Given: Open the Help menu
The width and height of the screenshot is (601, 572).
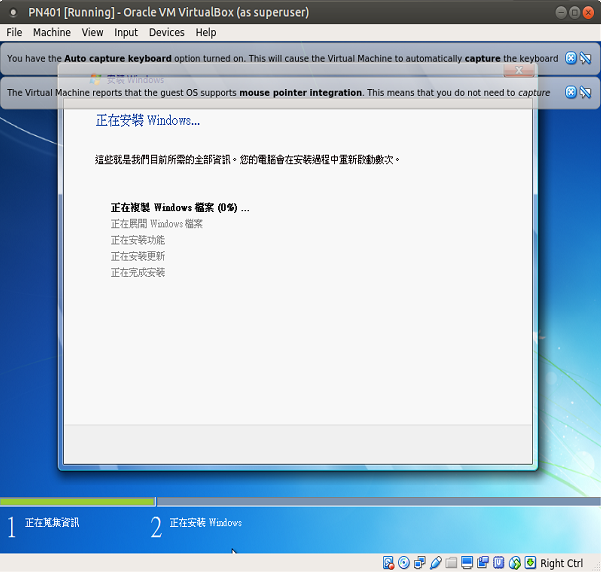Looking at the screenshot, I should coord(206,33).
